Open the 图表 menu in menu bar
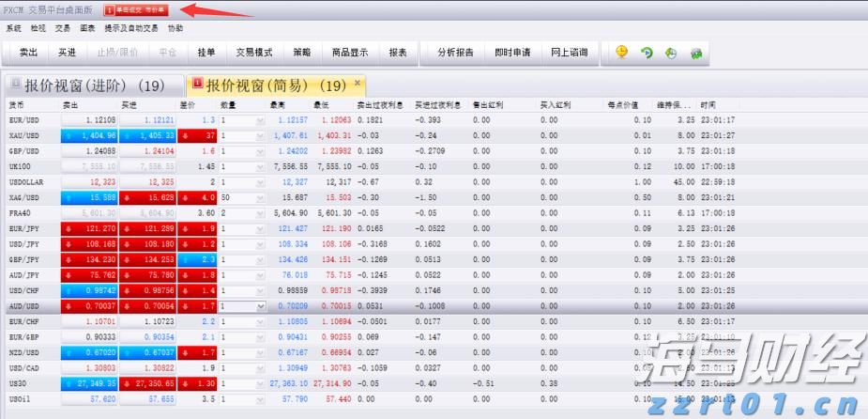The image size is (868, 419). click(87, 28)
